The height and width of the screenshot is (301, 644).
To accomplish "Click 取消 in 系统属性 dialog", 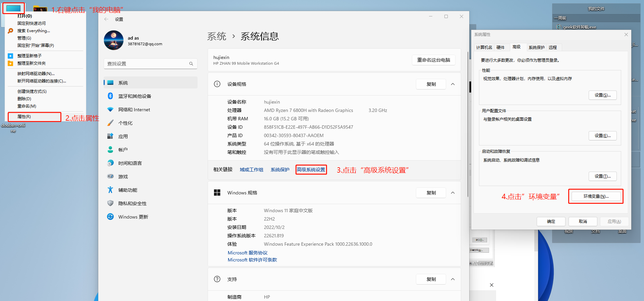I will (583, 222).
